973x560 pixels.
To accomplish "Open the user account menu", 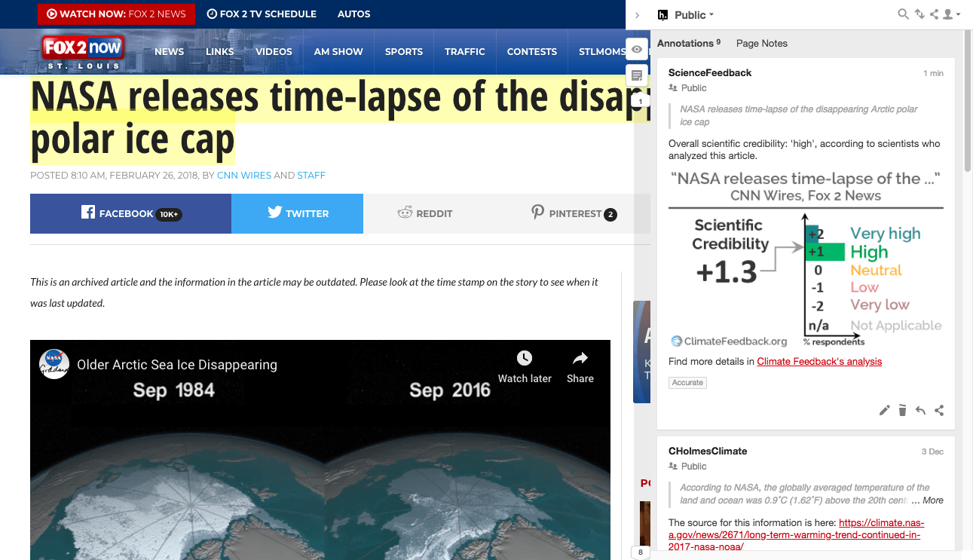I will pyautogui.click(x=950, y=14).
